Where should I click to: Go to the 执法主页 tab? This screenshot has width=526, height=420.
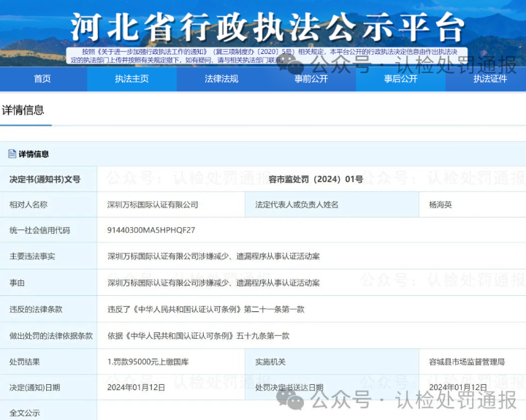(131, 79)
